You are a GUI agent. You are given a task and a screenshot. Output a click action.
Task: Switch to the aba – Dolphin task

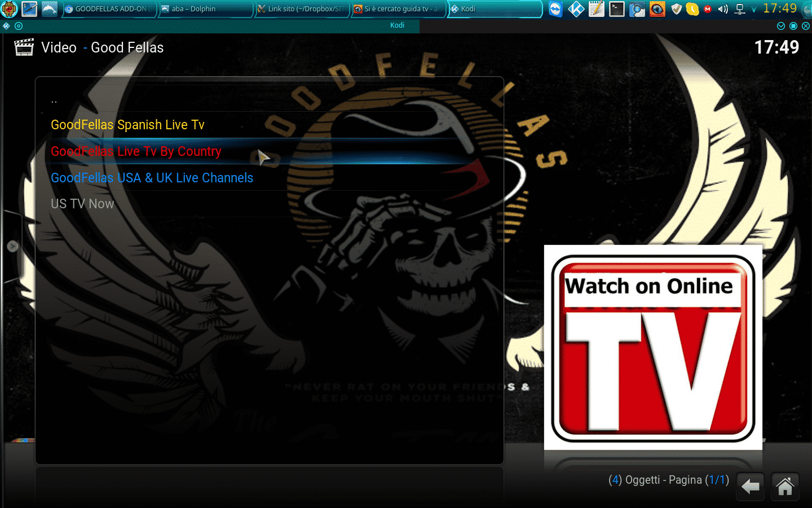pyautogui.click(x=205, y=9)
